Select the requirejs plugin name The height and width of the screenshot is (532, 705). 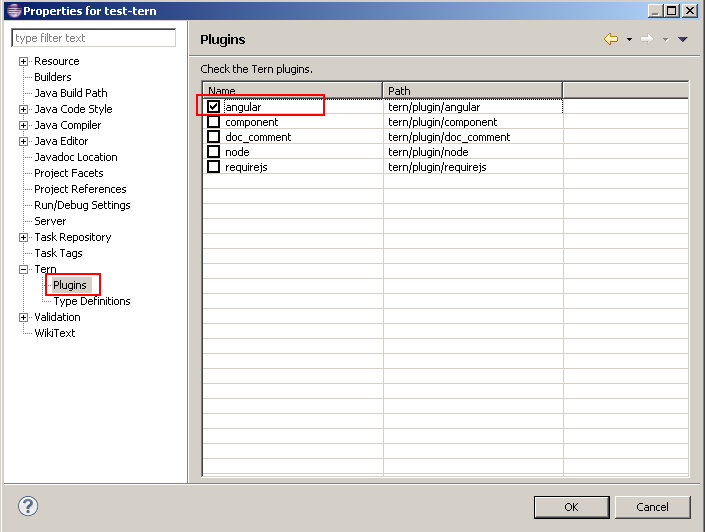pos(246,167)
